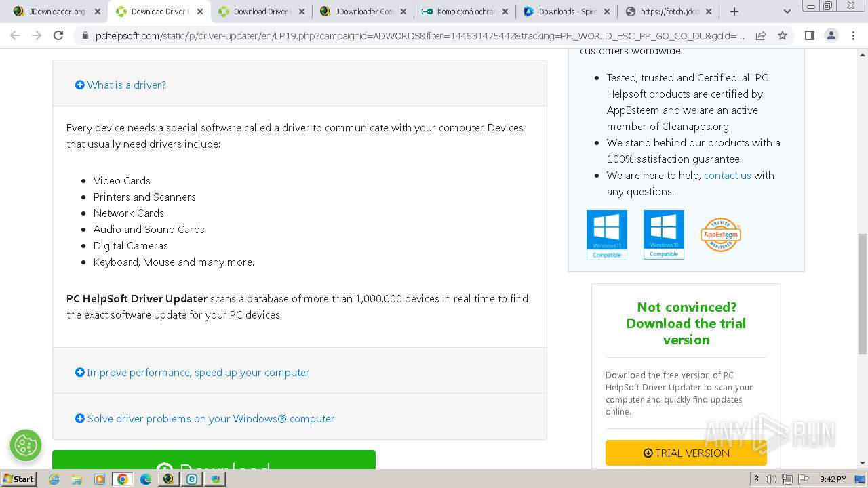Collapse the 'What is a driver?' section
This screenshot has width=868, height=488.
121,85
